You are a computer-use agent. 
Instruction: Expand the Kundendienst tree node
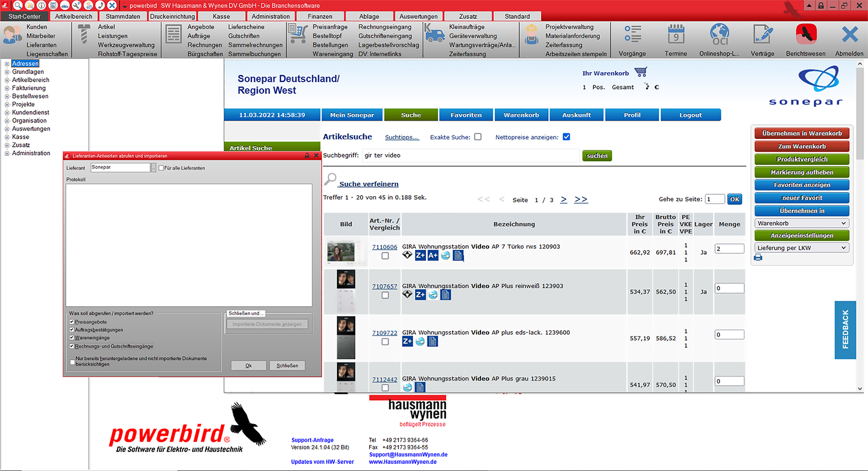[x=7, y=113]
